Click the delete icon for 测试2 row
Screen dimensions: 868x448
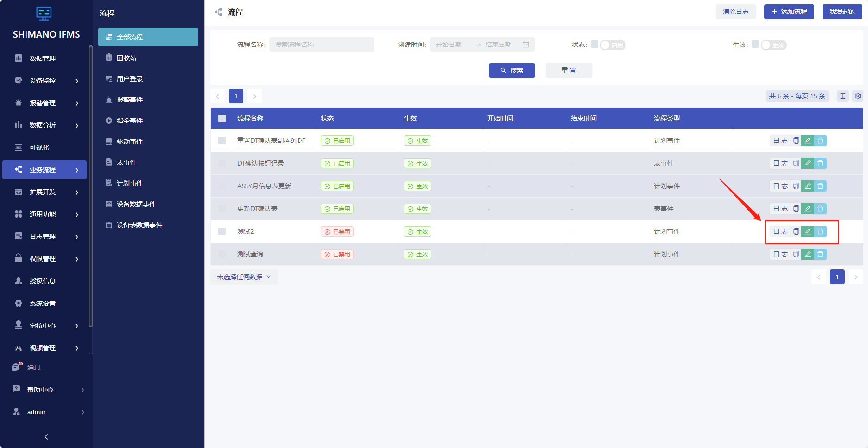tap(820, 231)
